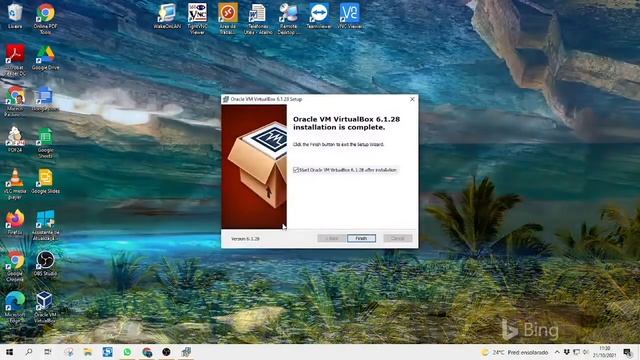Select the TeamViewer desktop shortcut
The height and width of the screenshot is (360, 640).
click(x=319, y=16)
